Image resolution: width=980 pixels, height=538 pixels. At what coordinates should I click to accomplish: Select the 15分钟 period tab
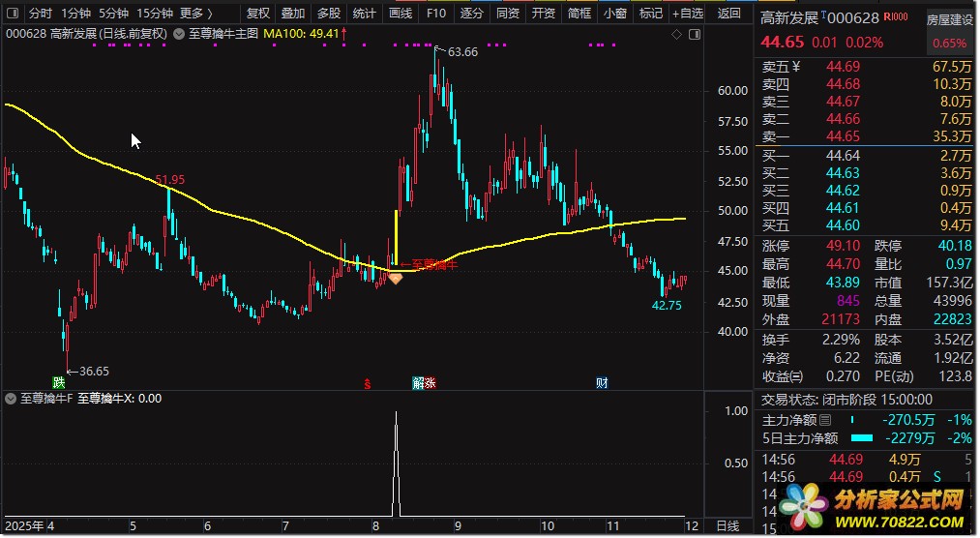[x=155, y=14]
